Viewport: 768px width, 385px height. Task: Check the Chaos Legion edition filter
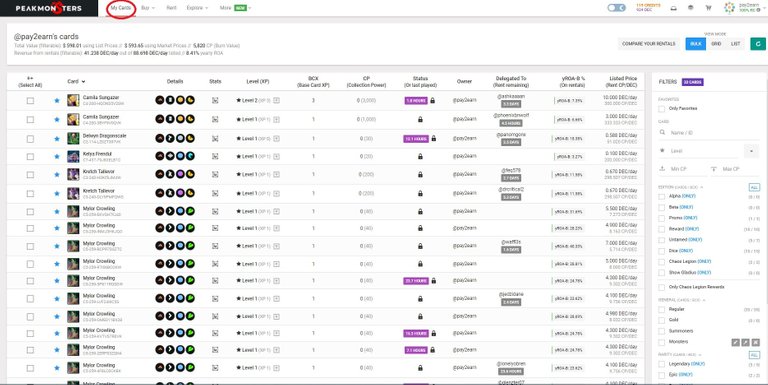click(662, 262)
